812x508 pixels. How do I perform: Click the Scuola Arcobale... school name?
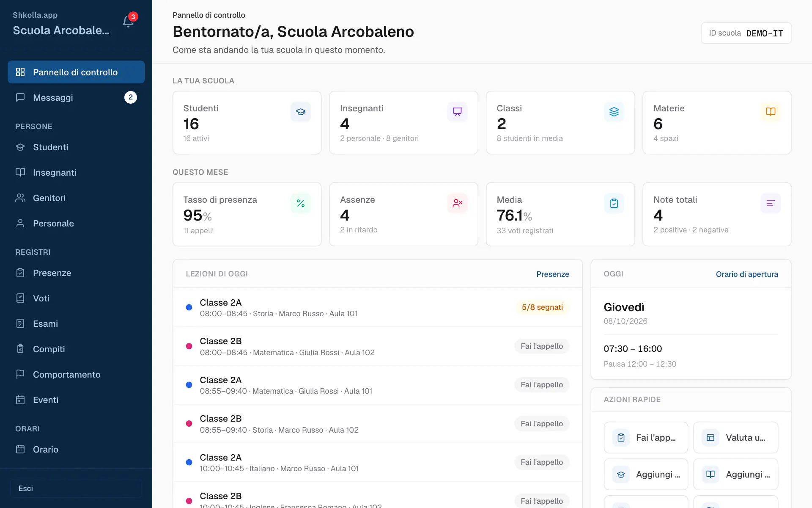pyautogui.click(x=61, y=30)
